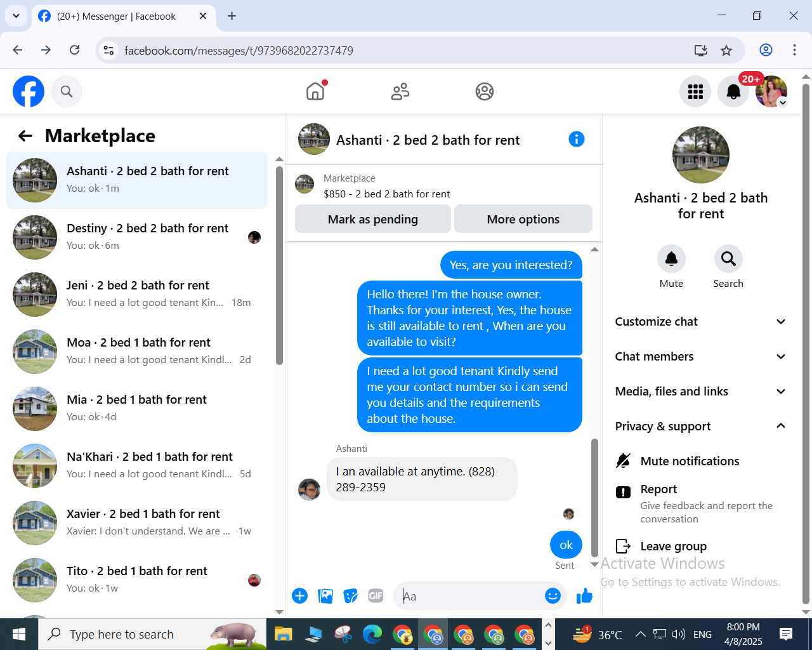Install the app icon in address bar
This screenshot has width=812, height=650.
[x=700, y=50]
